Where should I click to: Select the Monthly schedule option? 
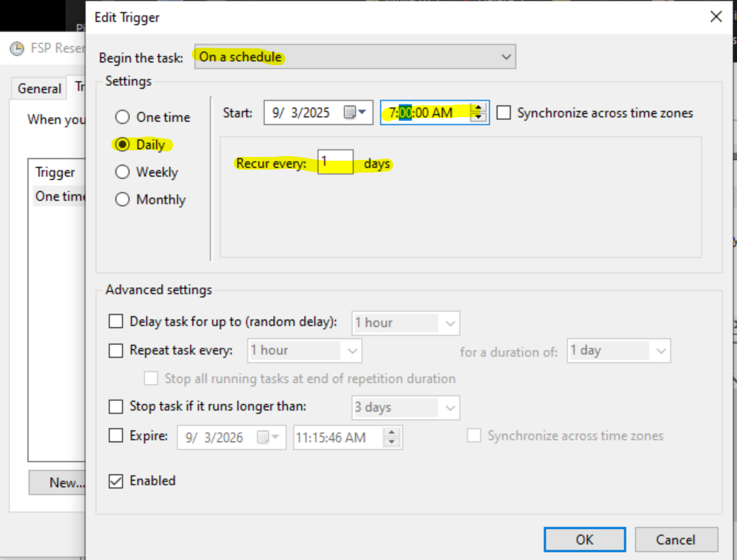(x=122, y=199)
